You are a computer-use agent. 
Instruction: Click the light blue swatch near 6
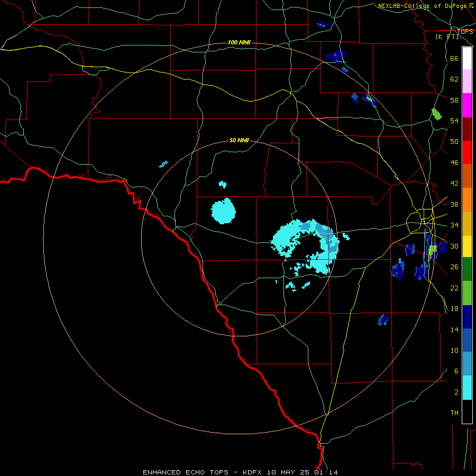pyautogui.click(x=467, y=364)
